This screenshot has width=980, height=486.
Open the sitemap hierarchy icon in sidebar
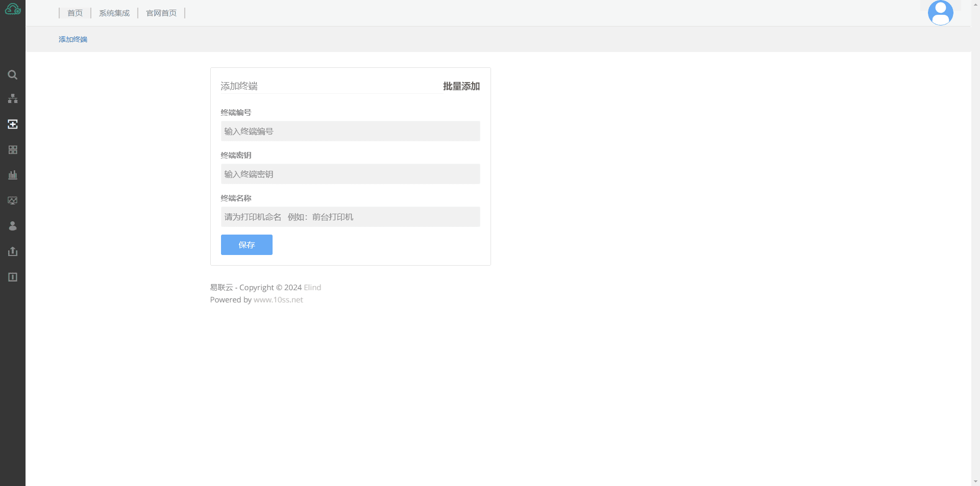(13, 98)
